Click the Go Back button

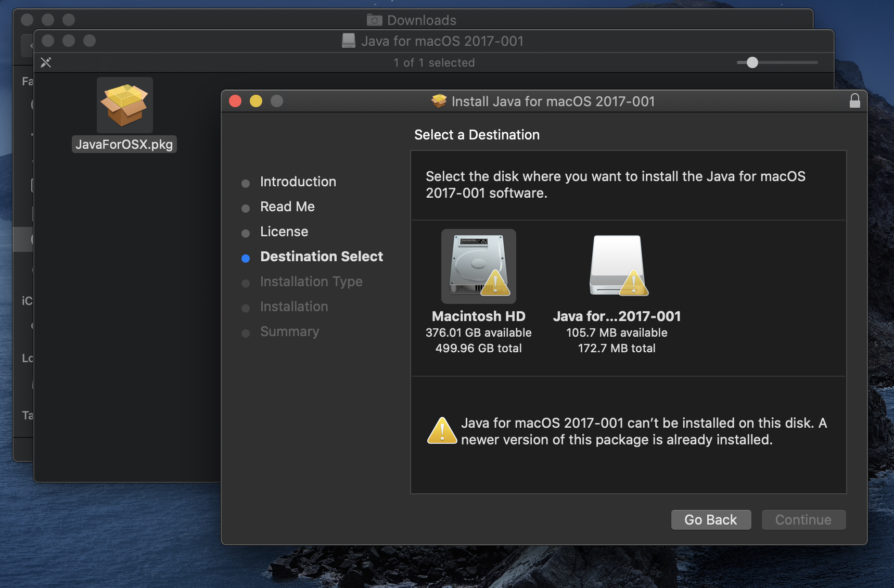[x=711, y=520]
